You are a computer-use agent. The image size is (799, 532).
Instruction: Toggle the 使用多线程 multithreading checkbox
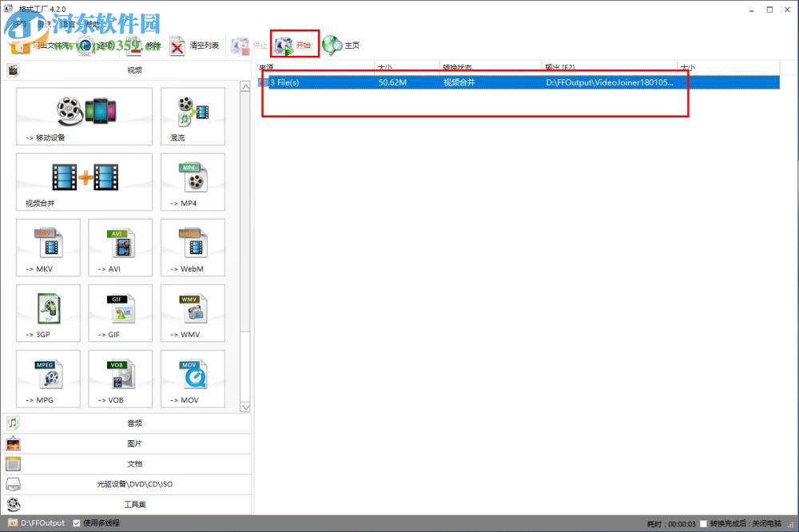77,523
